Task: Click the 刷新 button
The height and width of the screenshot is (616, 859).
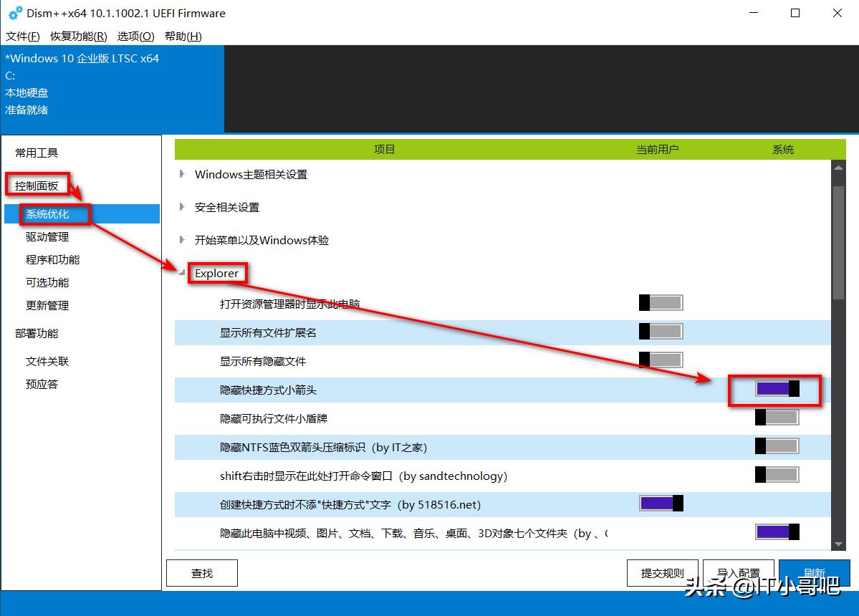Action: (x=815, y=573)
